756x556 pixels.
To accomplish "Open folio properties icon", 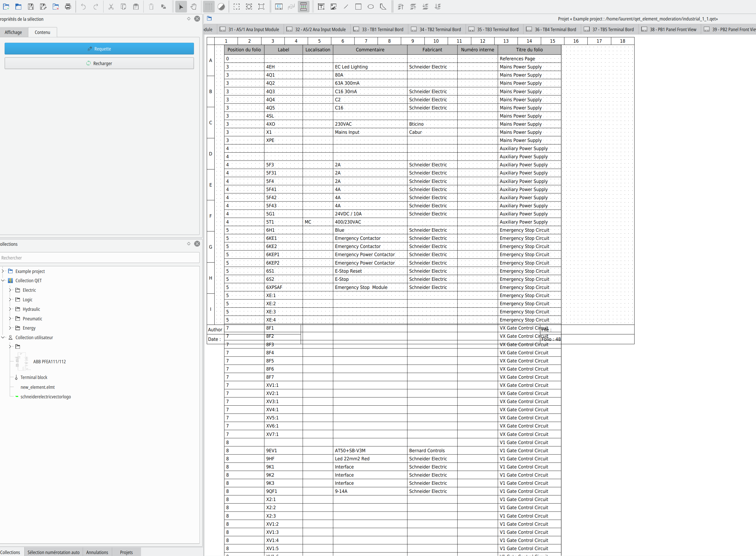I will click(x=279, y=6).
